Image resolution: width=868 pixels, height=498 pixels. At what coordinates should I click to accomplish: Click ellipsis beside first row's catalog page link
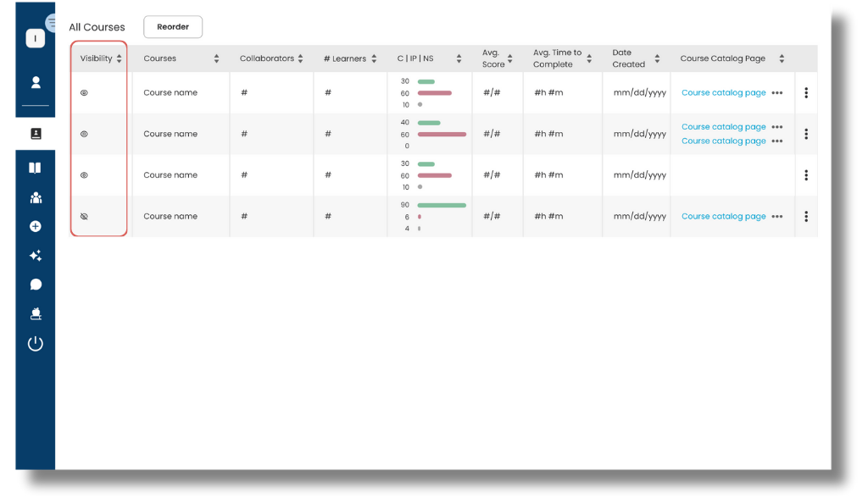click(777, 93)
